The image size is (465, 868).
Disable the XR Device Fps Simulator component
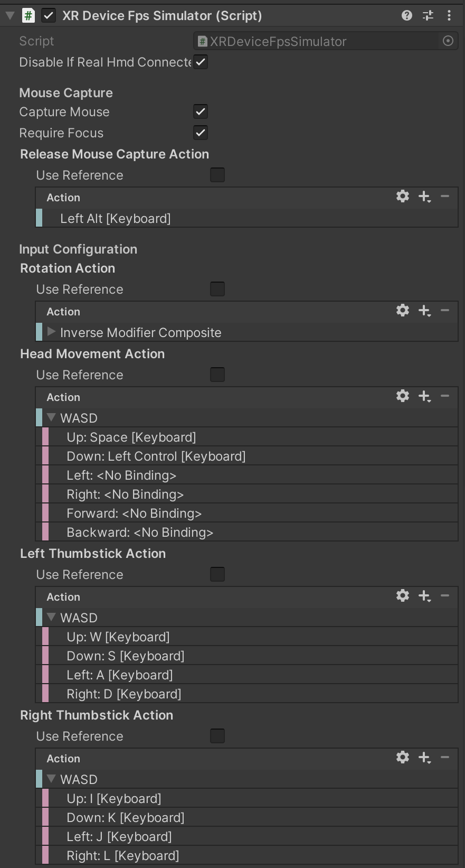(49, 15)
